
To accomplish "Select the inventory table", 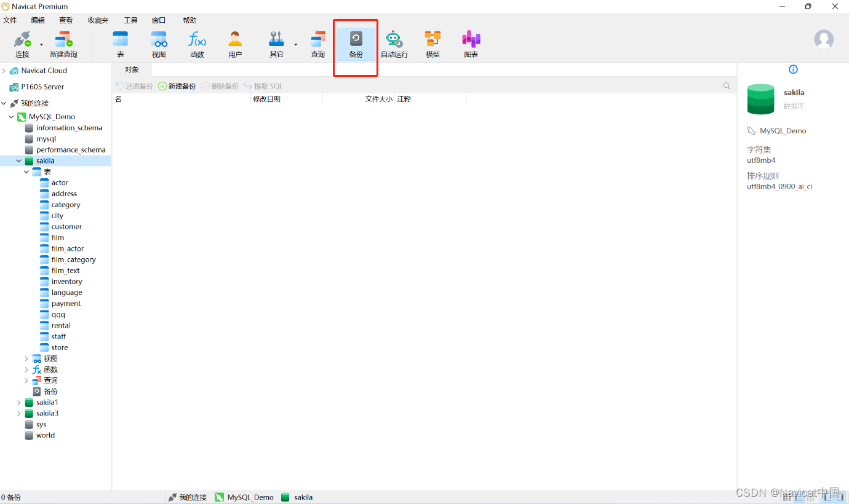I will click(66, 282).
